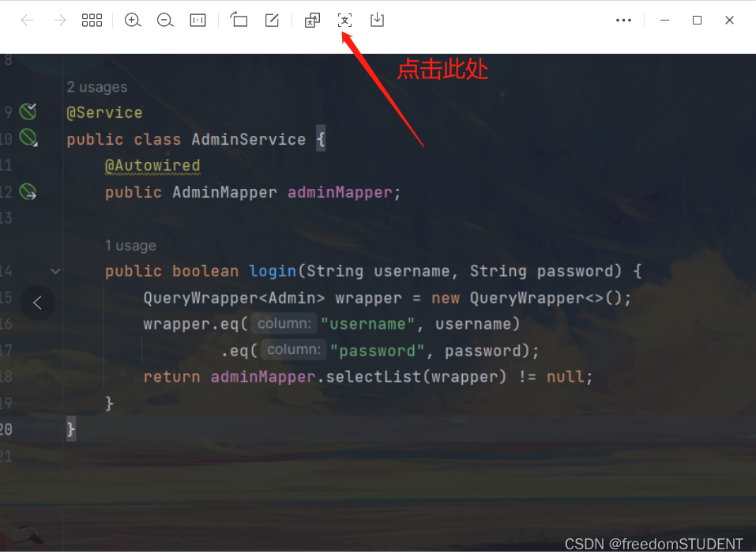Open the image translate tool
The height and width of the screenshot is (558, 756).
(312, 21)
